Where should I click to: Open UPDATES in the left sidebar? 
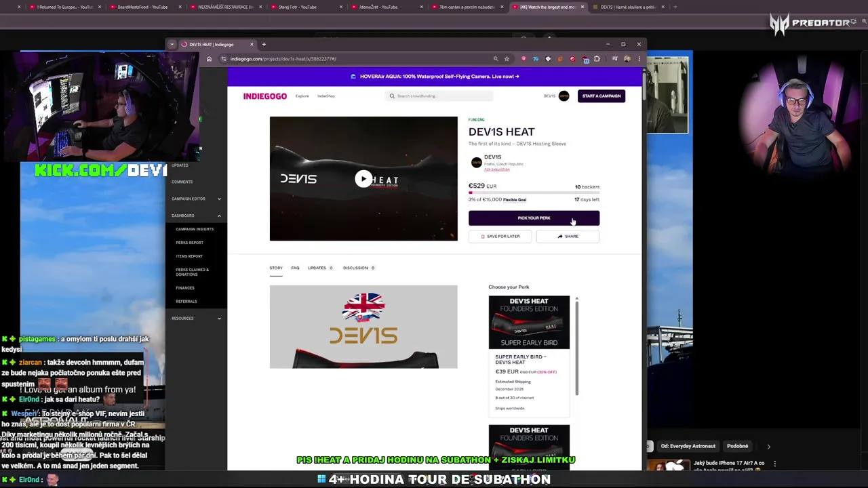click(x=180, y=165)
